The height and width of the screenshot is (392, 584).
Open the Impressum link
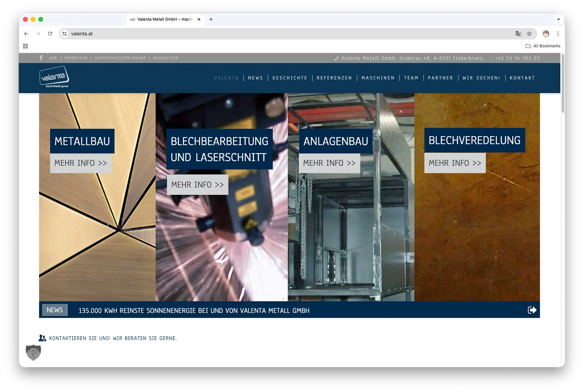coord(76,58)
